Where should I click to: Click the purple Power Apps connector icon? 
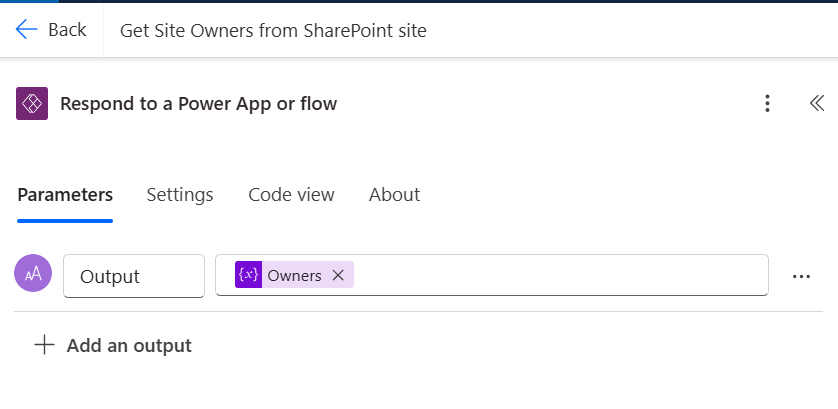click(x=32, y=104)
